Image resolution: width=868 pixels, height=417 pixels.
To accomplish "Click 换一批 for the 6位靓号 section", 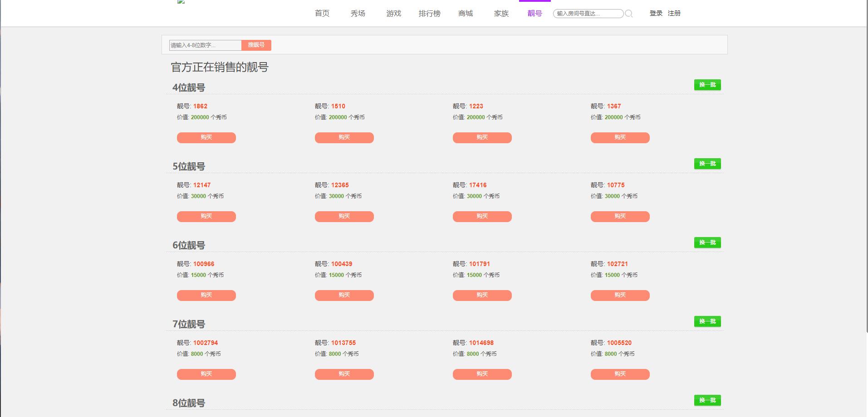I will coord(707,243).
